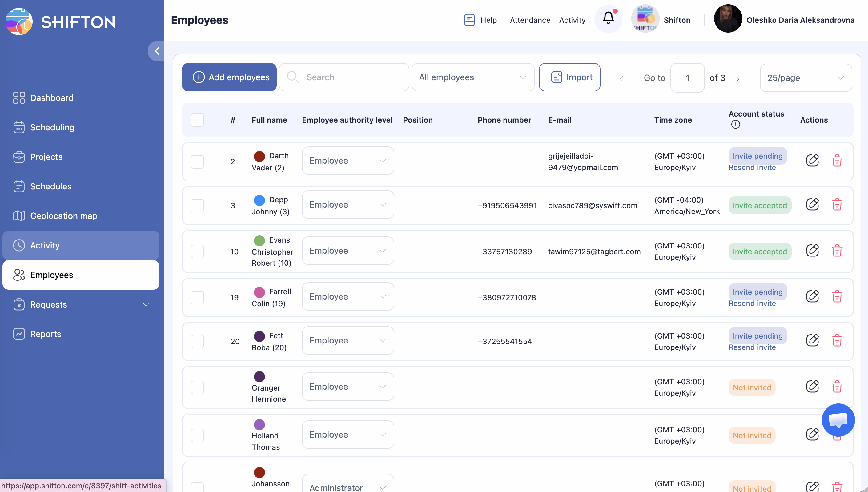Click the Account status info icon

click(735, 124)
